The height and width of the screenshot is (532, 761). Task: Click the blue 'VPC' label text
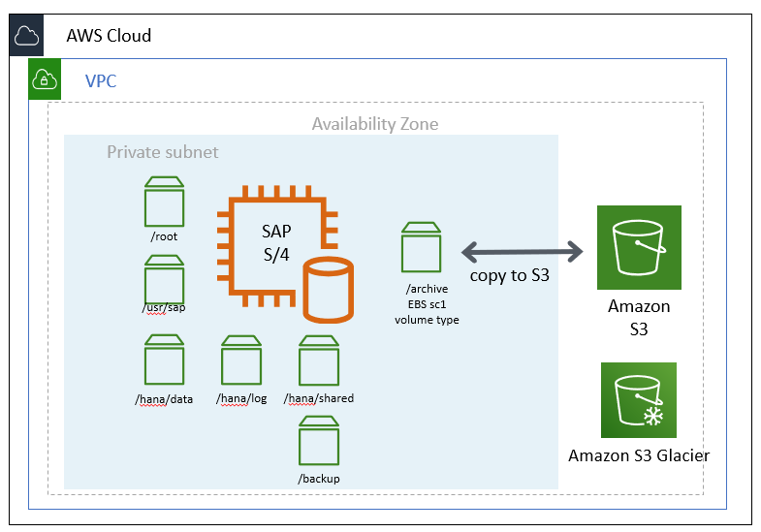[101, 81]
